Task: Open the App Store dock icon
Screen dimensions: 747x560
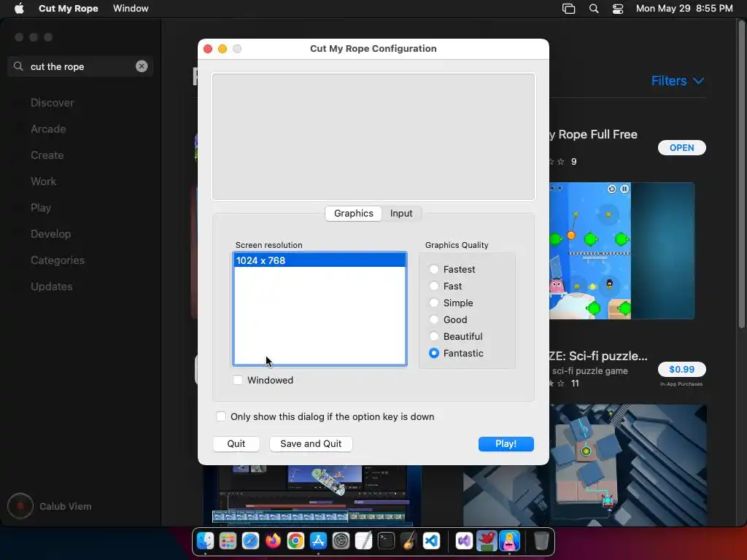Action: pos(318,541)
